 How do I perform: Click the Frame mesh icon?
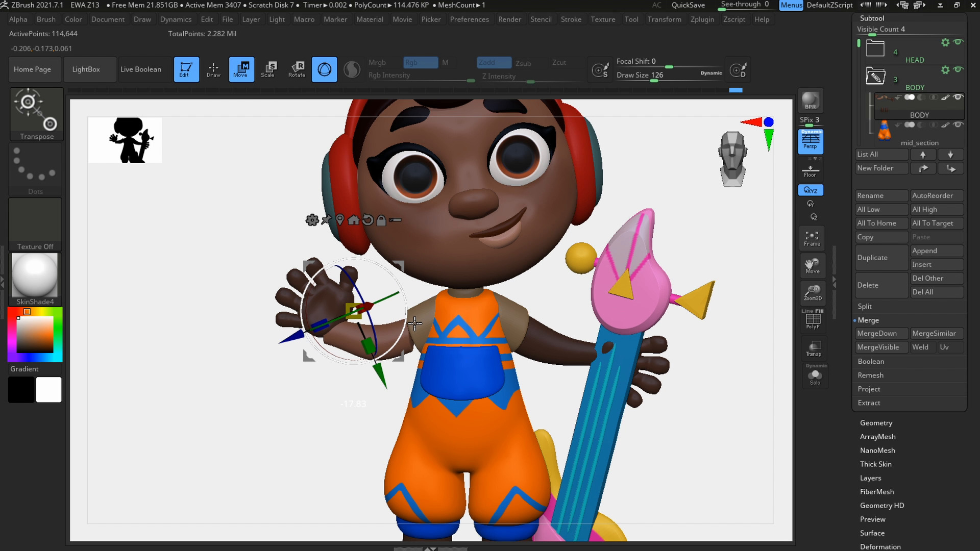pyautogui.click(x=812, y=238)
